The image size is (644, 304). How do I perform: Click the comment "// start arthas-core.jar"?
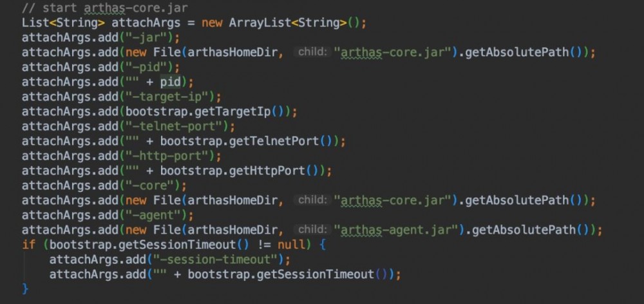105,8
